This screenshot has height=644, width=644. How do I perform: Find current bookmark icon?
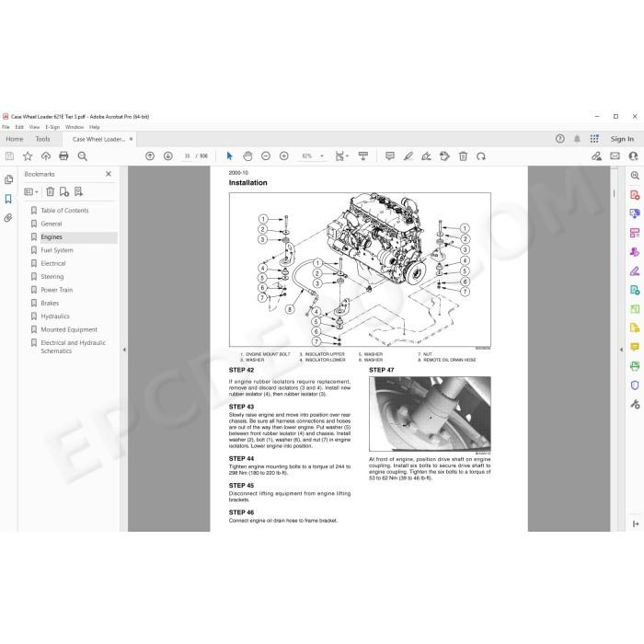pyautogui.click(x=78, y=191)
